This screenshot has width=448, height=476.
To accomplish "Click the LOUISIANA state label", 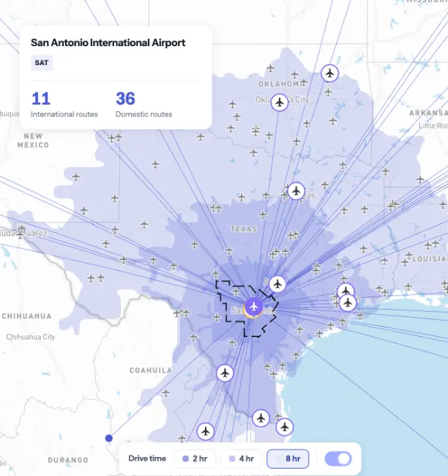I will point(430,259).
